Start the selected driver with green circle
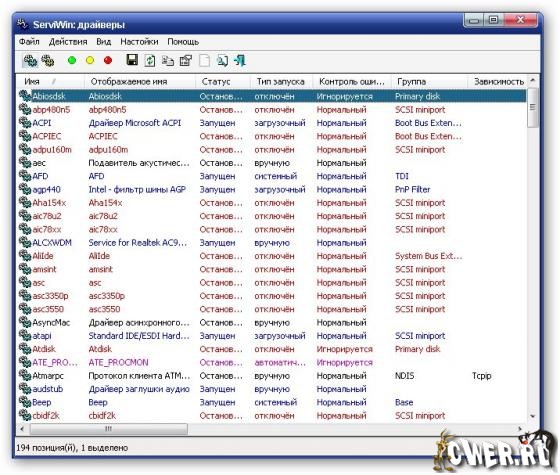The height and width of the screenshot is (475, 560). point(72,60)
